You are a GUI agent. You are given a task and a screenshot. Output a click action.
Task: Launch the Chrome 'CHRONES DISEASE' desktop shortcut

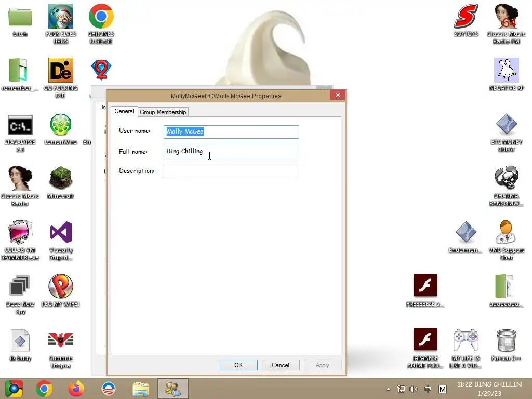pos(101,16)
